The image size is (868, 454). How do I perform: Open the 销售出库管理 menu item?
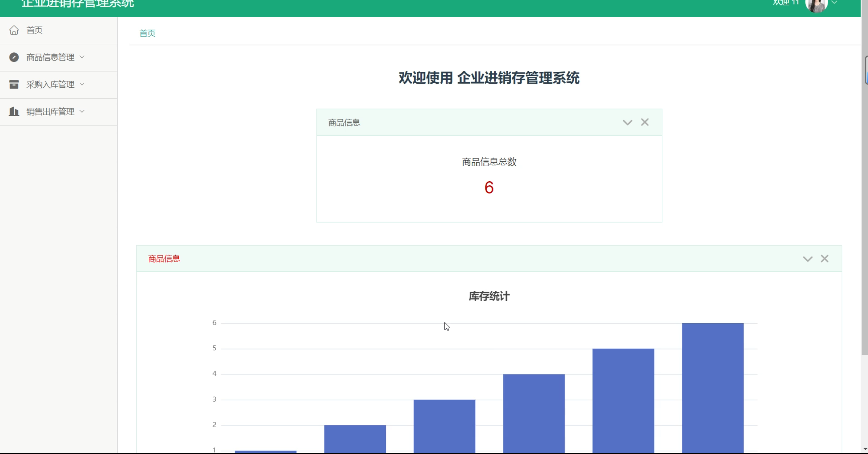tap(50, 111)
